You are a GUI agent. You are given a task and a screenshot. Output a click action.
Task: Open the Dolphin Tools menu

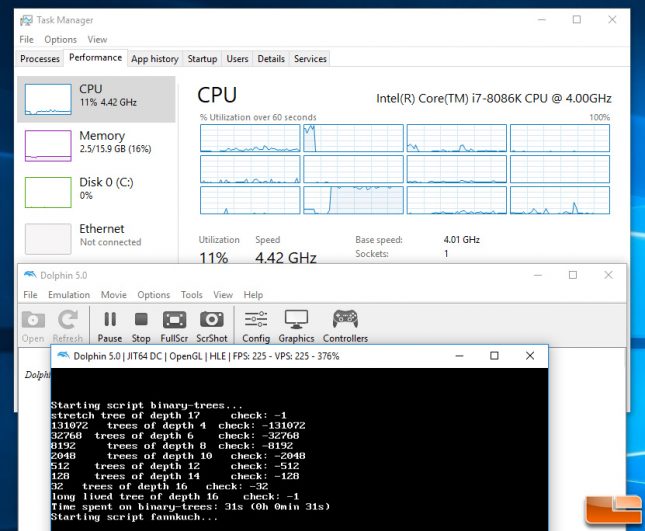point(191,295)
